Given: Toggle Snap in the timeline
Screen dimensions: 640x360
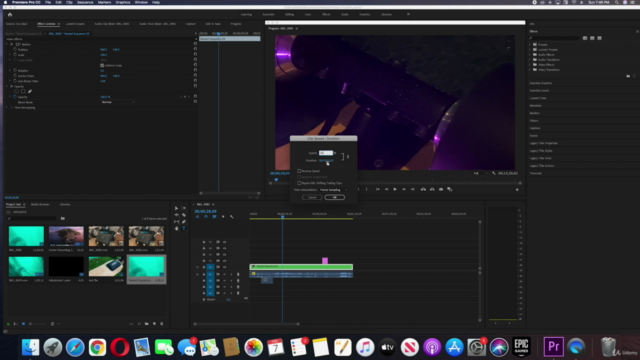Looking at the screenshot, I should pyautogui.click(x=206, y=217).
